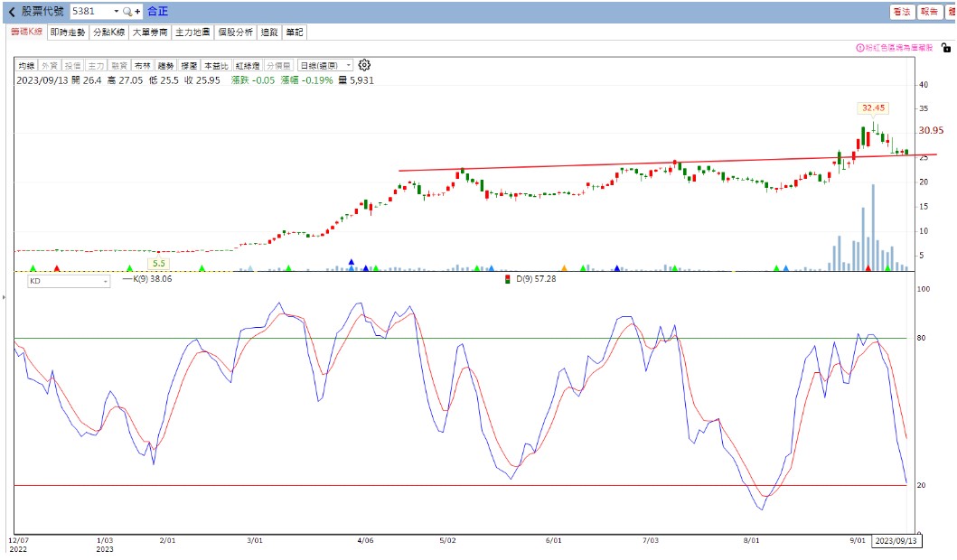This screenshot has height=560, width=957.
Task: Click the 5.5 low price label
Action: [159, 264]
